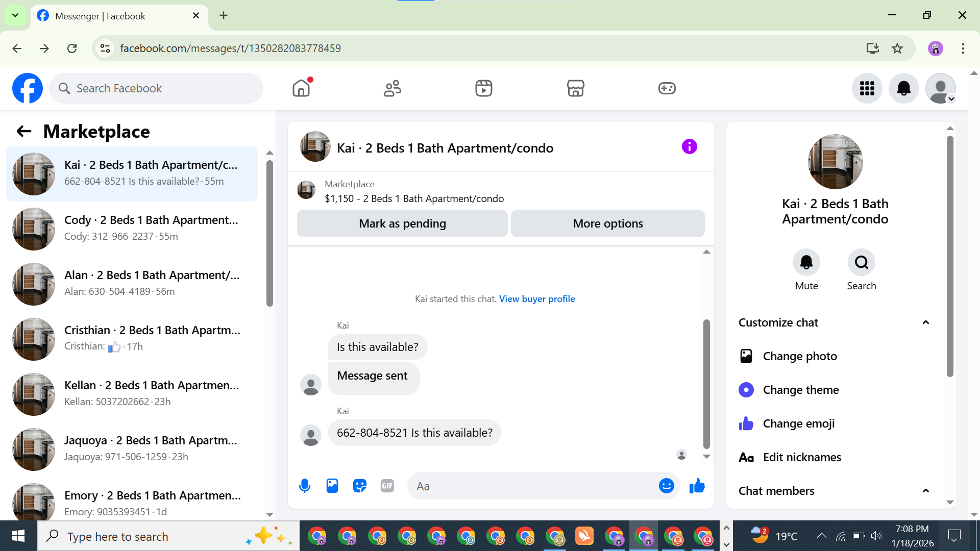980x551 pixels.
Task: Open Marketplace from the top navigation
Action: [x=575, y=88]
